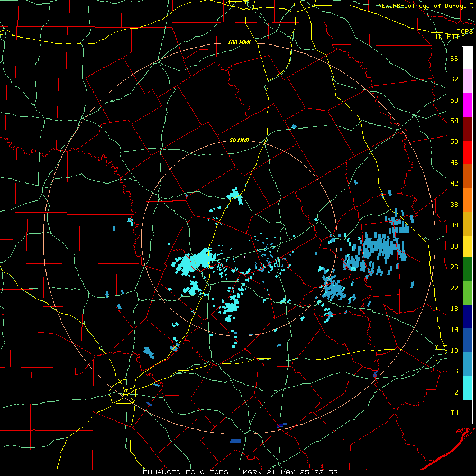Image resolution: width=476 pixels, height=476 pixels.
Task: Select the bright red legend swatch
Action: pyautogui.click(x=467, y=152)
